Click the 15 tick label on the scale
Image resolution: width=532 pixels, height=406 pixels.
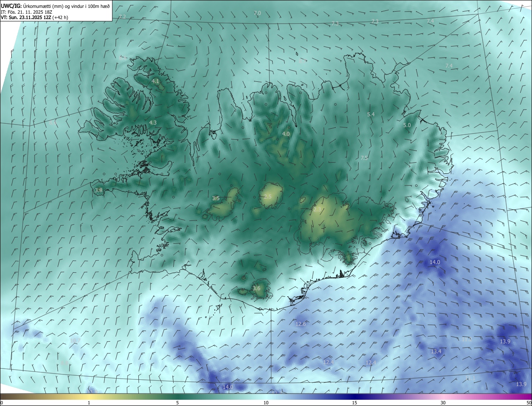[355, 403]
